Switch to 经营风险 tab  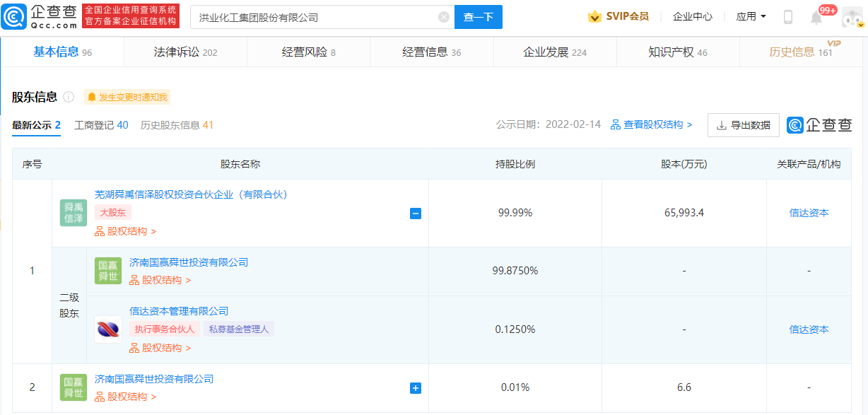pyautogui.click(x=308, y=52)
